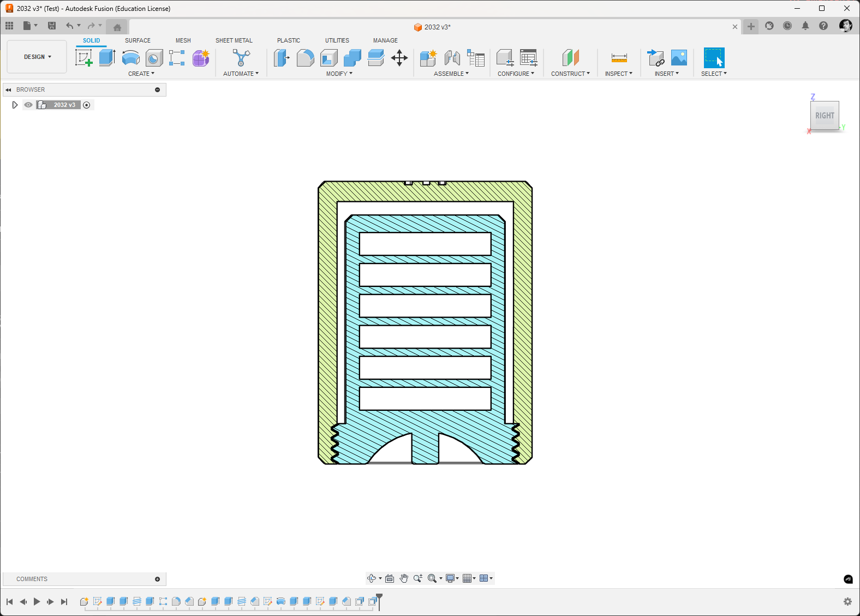Open the AUTOMATE dropdown menu
This screenshot has width=860, height=616.
click(x=241, y=74)
